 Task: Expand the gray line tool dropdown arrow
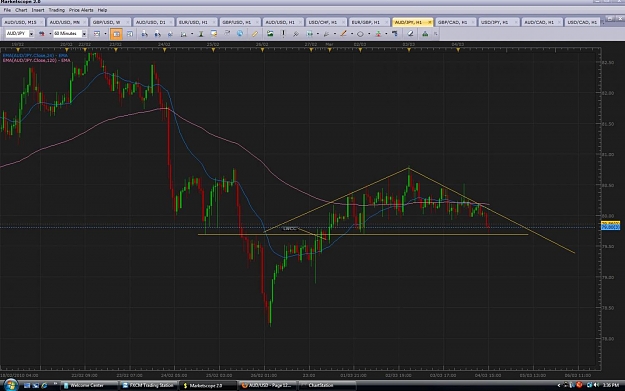[335, 33]
